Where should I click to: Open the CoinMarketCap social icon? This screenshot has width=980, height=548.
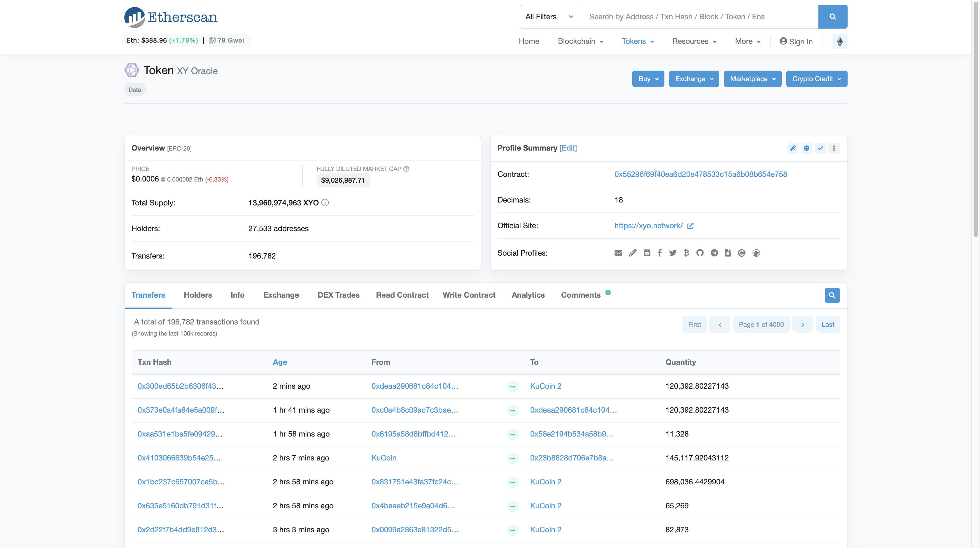pos(741,253)
